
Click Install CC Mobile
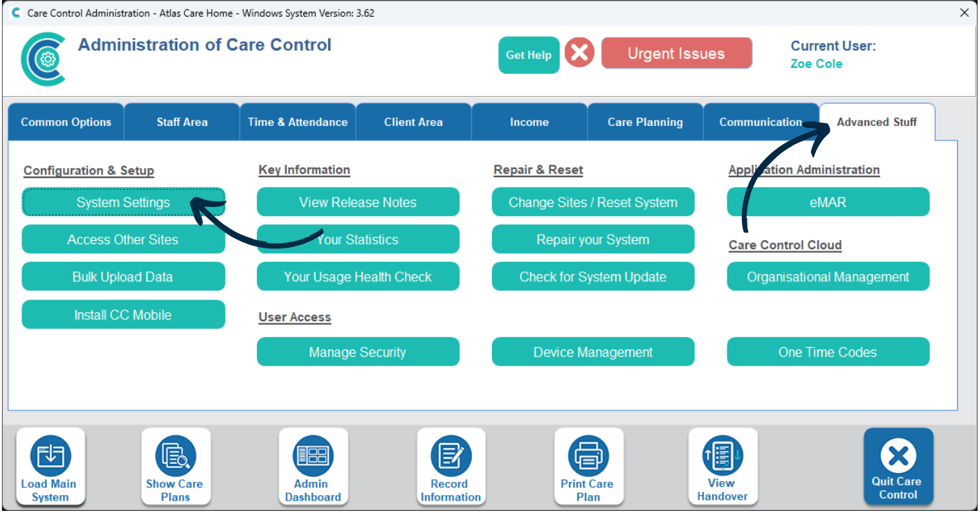(x=123, y=314)
